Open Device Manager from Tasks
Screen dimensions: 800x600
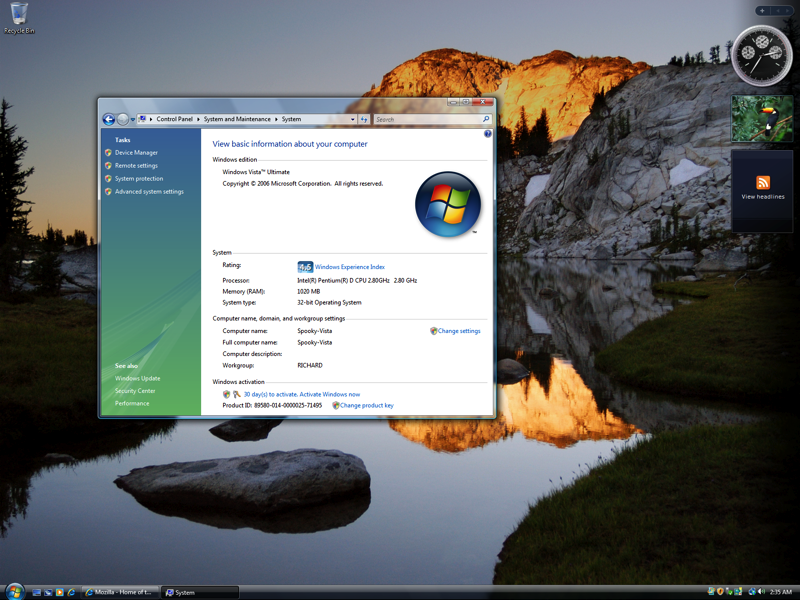click(136, 153)
